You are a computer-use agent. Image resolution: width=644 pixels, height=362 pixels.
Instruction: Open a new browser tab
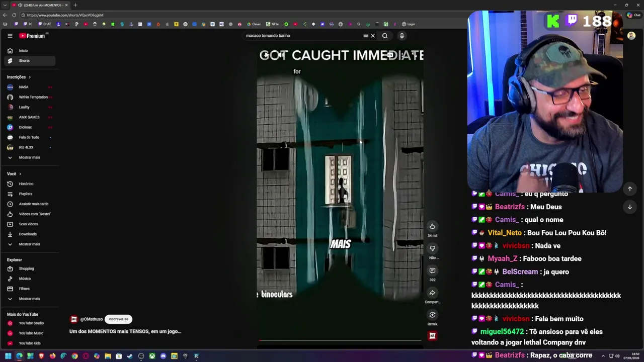(x=75, y=5)
